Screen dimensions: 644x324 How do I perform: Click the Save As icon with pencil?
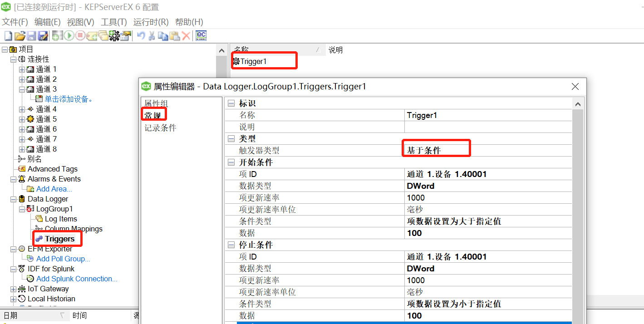click(43, 36)
